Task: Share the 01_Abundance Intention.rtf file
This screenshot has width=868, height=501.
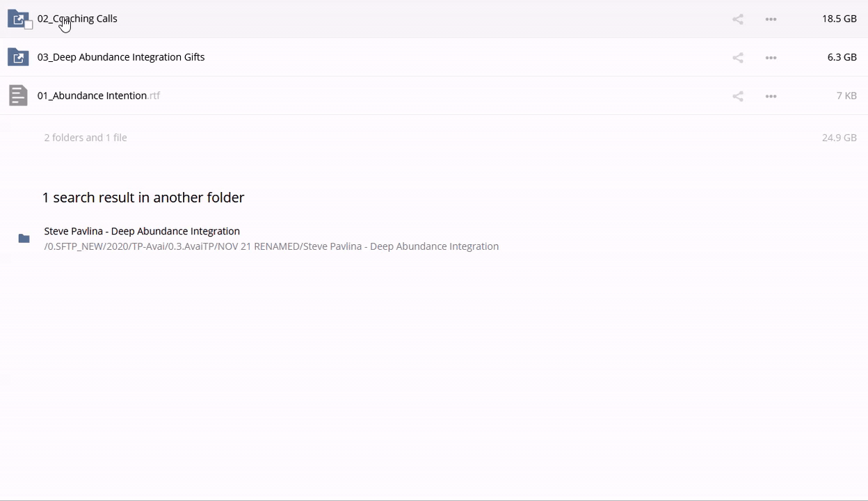Action: coord(738,96)
